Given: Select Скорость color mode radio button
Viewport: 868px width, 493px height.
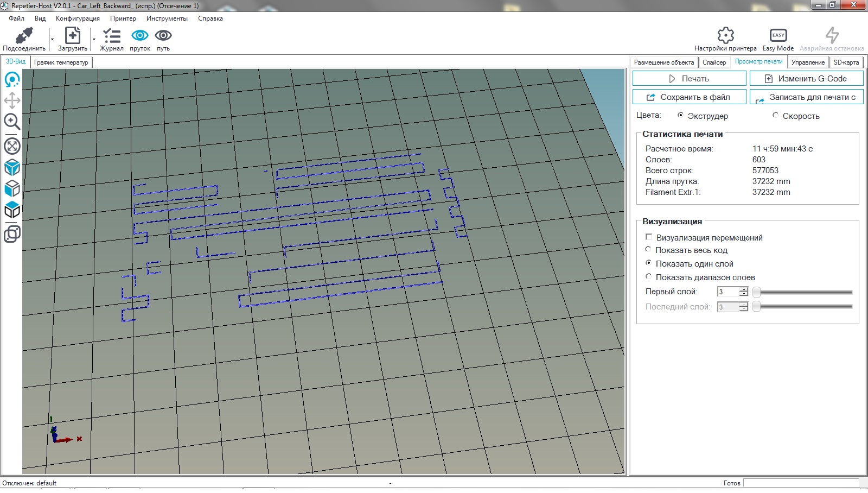Looking at the screenshot, I should [775, 115].
